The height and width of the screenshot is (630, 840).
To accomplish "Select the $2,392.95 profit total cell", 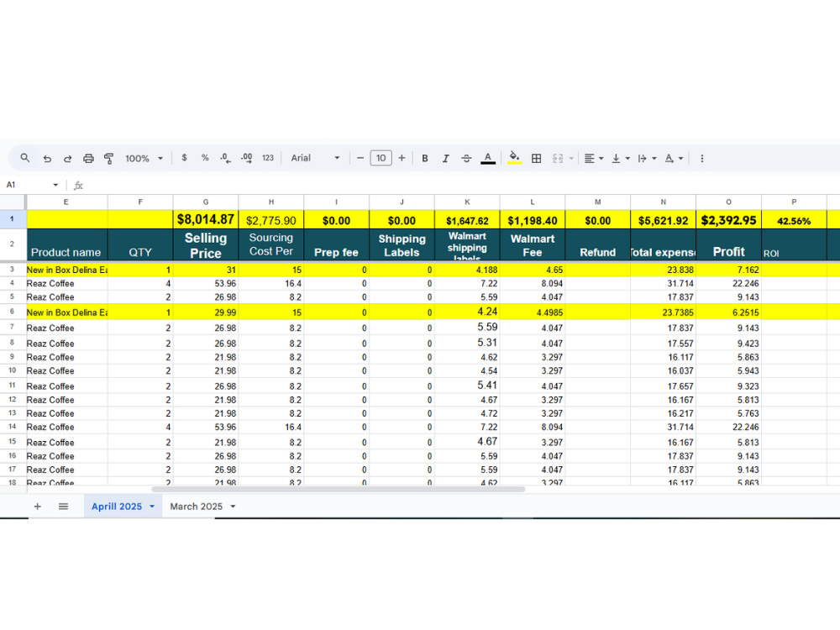I will 728,219.
